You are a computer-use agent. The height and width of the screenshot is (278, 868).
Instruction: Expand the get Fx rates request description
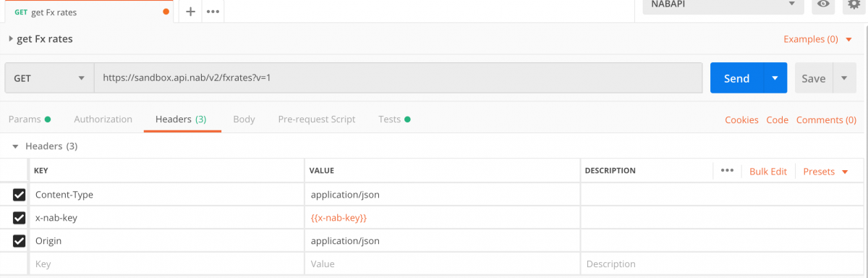[11, 39]
